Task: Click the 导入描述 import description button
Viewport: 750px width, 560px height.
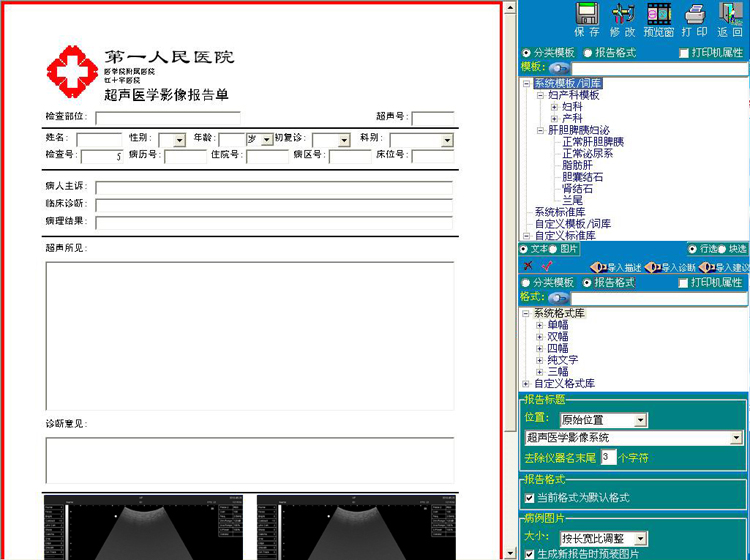Action: pos(616,267)
